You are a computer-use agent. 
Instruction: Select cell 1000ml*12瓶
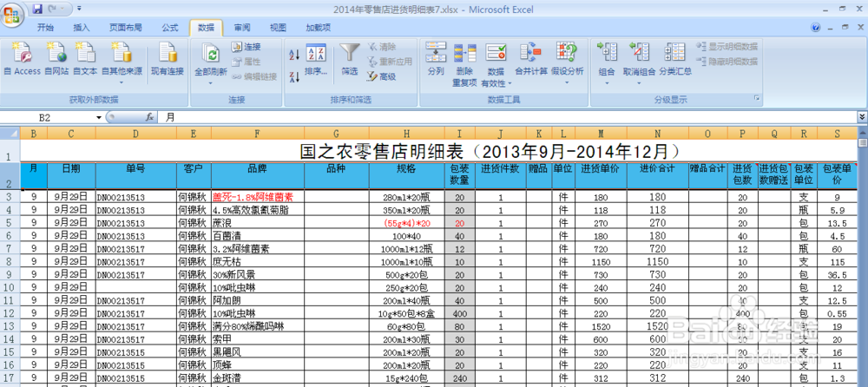pos(406,249)
